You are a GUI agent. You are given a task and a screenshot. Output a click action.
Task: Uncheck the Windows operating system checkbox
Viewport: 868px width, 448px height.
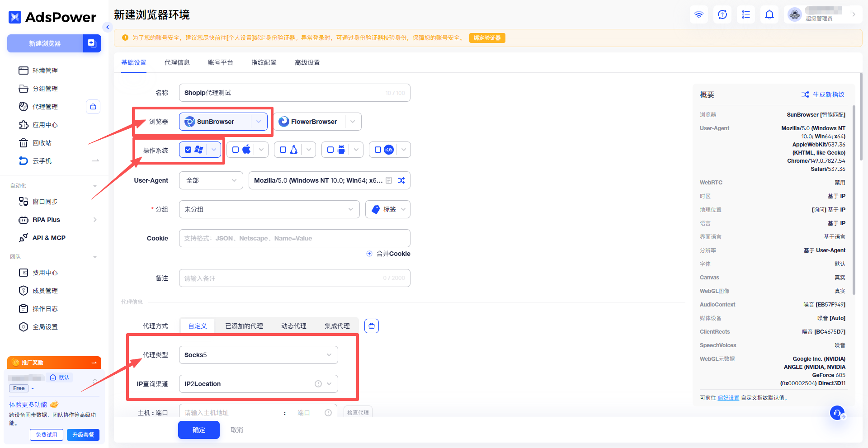(x=188, y=150)
